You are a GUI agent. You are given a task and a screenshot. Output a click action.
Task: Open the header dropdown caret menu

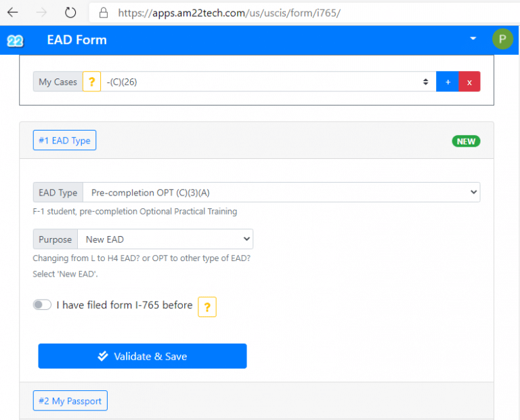coord(473,39)
